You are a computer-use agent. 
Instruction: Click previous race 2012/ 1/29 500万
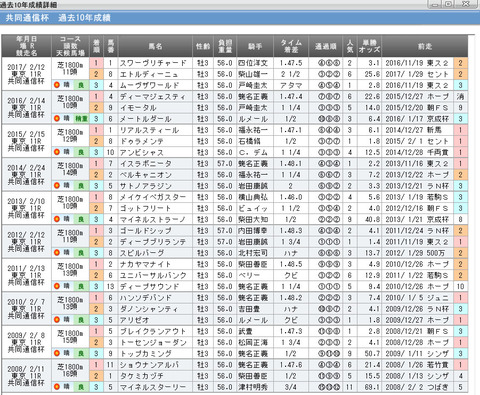pos(415,253)
